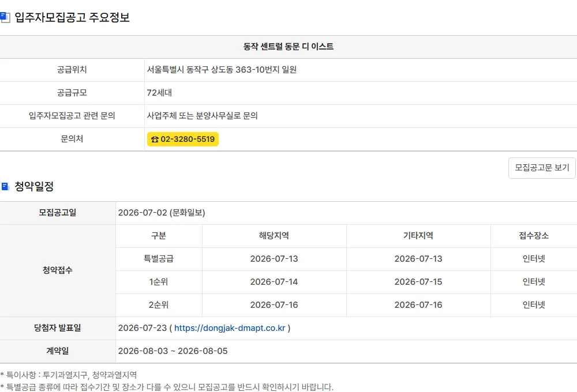Click the 청약일정 heading text
The width and height of the screenshot is (577, 392).
34,186
